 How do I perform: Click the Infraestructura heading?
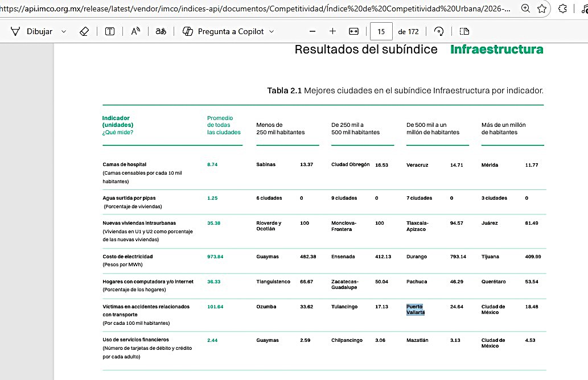coord(496,49)
